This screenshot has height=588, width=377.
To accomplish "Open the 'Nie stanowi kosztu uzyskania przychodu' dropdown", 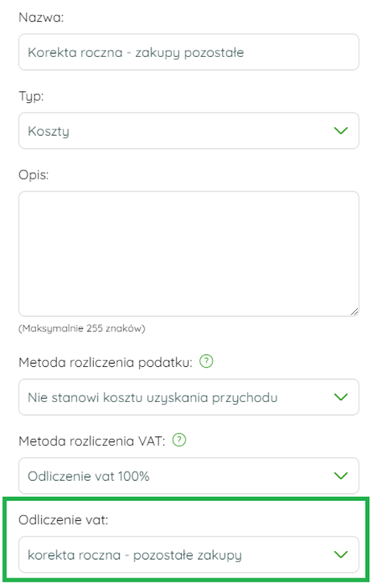I will click(x=189, y=397).
